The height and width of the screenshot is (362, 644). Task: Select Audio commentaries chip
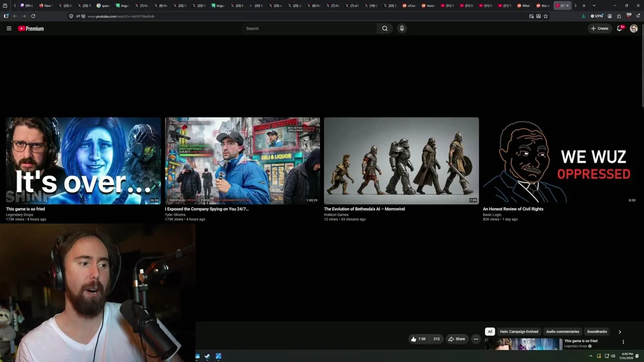[x=562, y=332]
